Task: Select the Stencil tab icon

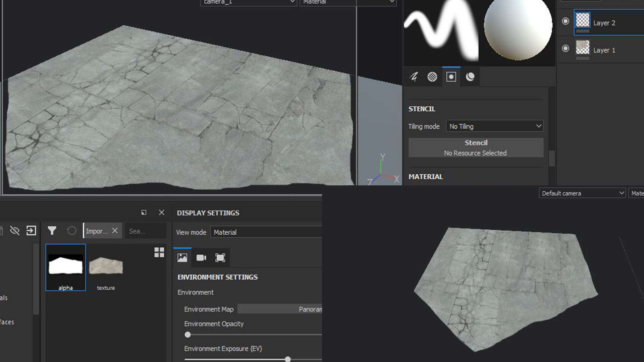Action: point(451,77)
